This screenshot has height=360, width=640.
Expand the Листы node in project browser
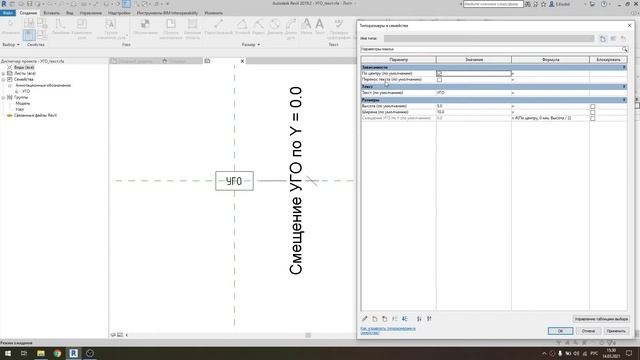pos(3,73)
